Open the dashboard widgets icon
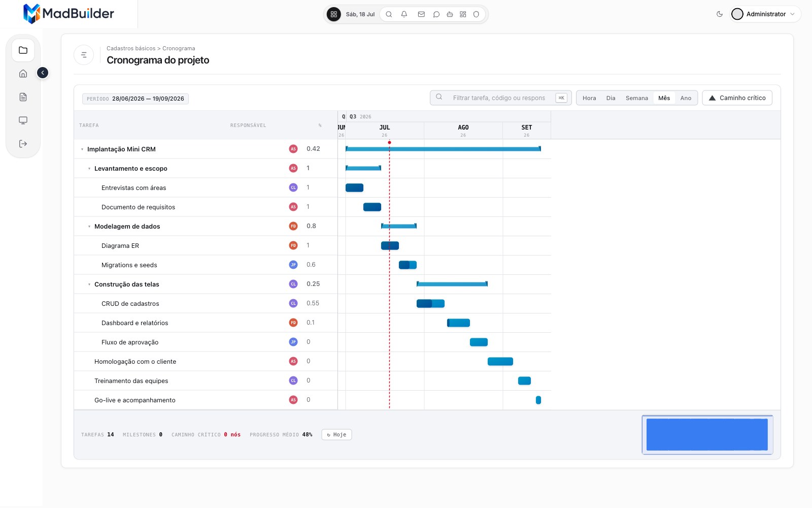 (463, 14)
